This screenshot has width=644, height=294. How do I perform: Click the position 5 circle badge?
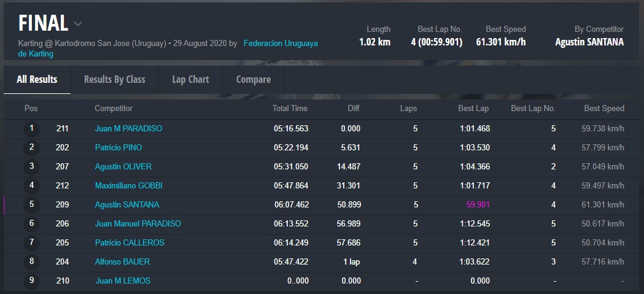pyautogui.click(x=31, y=205)
